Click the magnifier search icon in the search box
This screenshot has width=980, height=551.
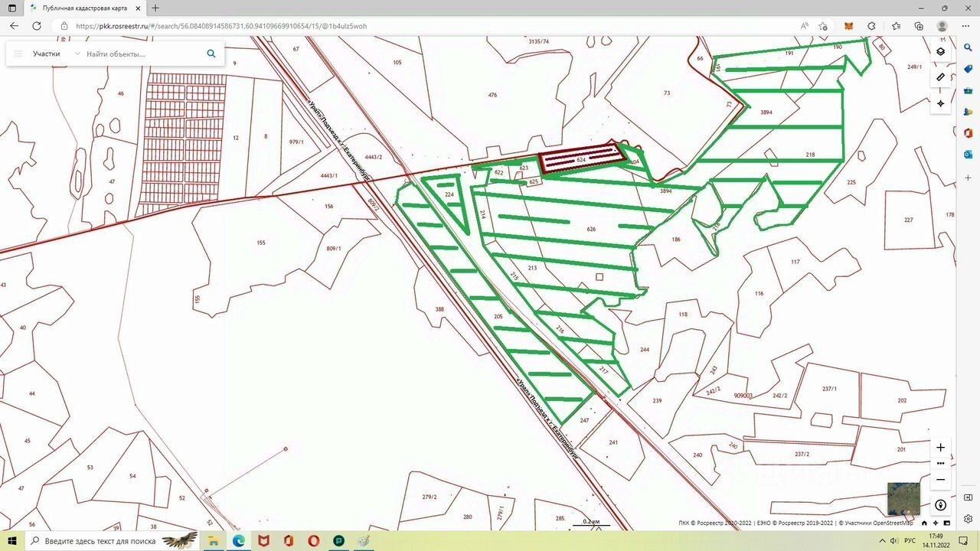click(x=211, y=54)
